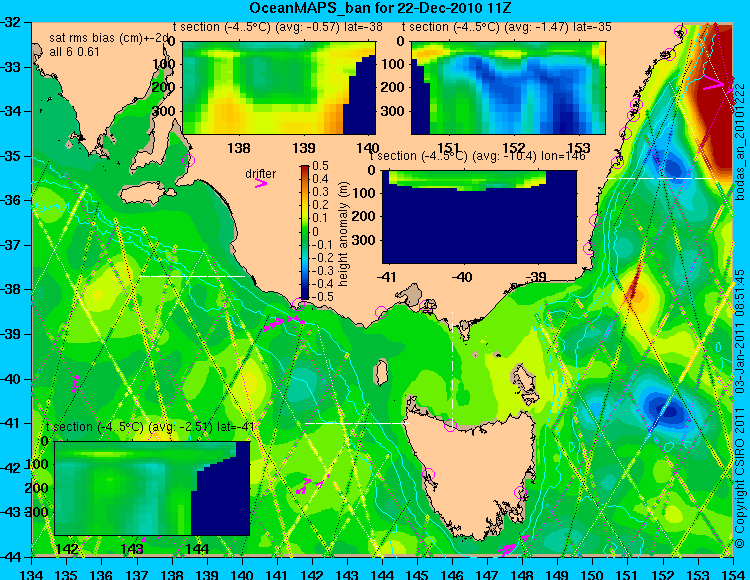Click the '152' tick on lat=-35 inset axis

(x=514, y=147)
